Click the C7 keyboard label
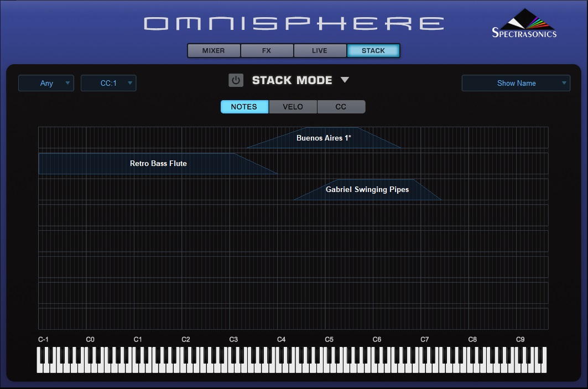Viewport: 588px width, 389px height. click(x=424, y=340)
